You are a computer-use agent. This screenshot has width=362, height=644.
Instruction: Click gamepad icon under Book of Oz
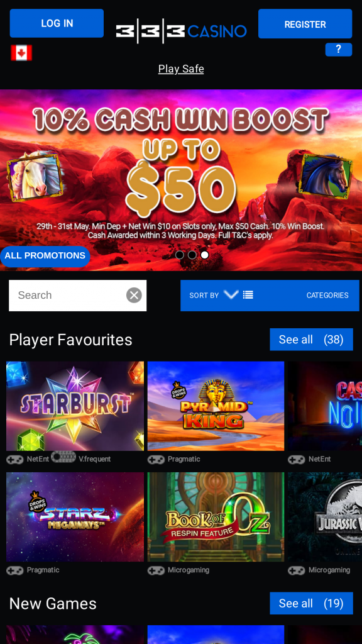[x=156, y=570]
